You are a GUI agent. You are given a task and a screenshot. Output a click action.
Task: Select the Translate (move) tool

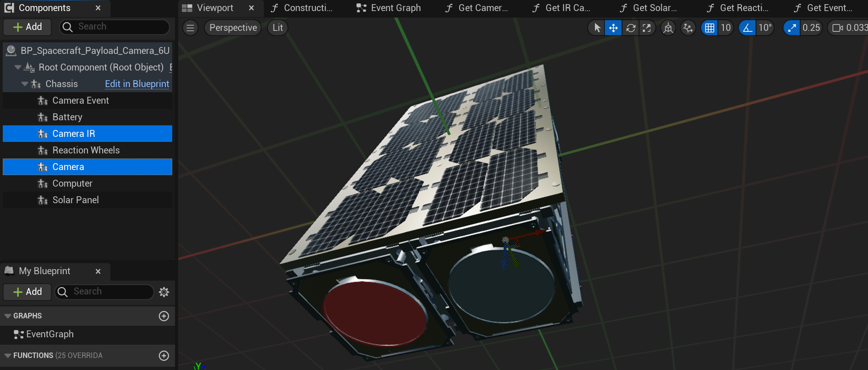click(x=613, y=28)
